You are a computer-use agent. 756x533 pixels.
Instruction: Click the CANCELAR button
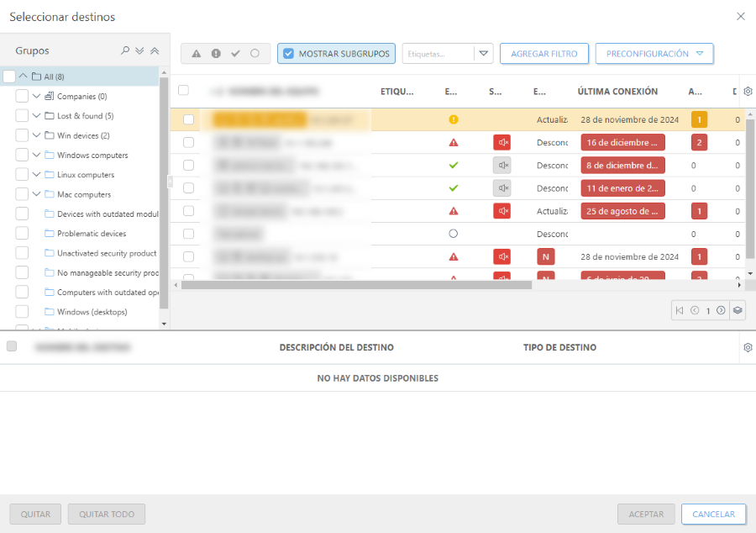click(x=713, y=515)
